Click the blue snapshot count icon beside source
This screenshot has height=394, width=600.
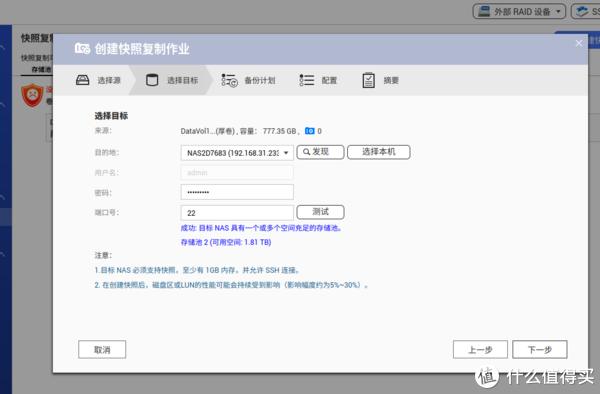click(x=309, y=131)
